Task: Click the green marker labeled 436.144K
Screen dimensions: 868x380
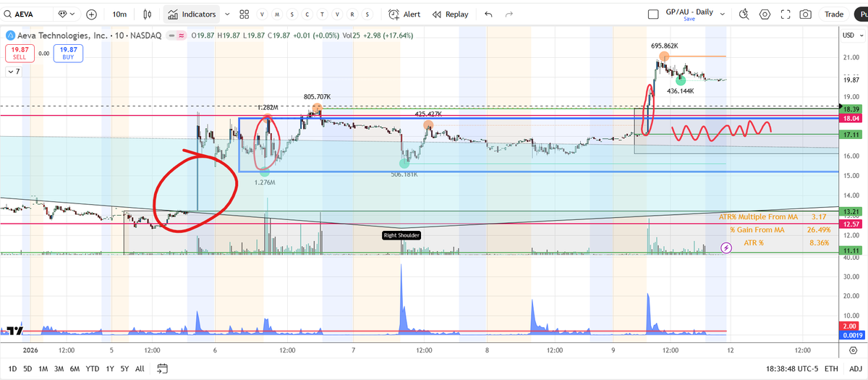Action: [x=681, y=80]
